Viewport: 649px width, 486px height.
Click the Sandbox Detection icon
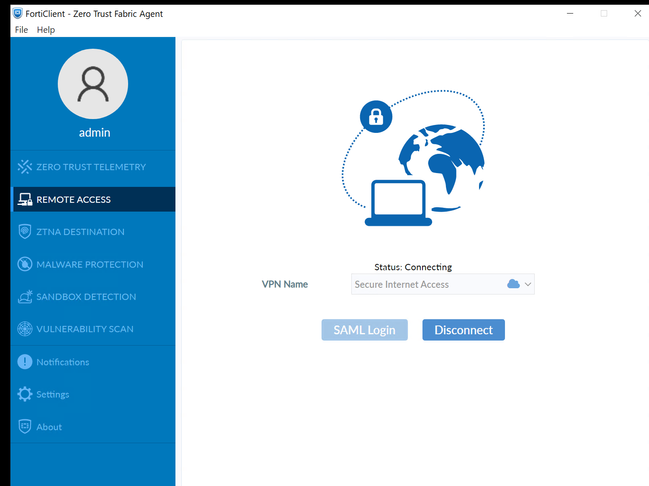(25, 296)
